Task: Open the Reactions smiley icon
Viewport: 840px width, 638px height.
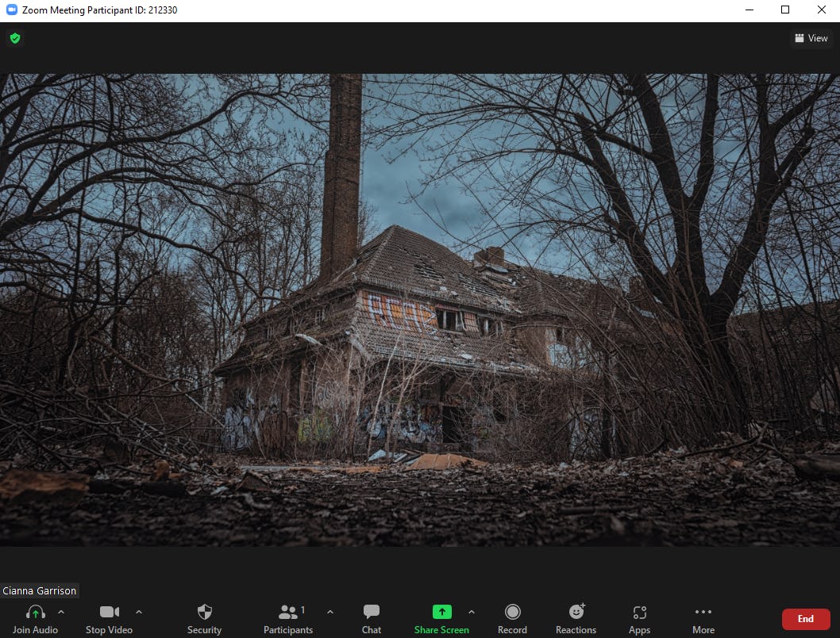Action: coord(576,612)
